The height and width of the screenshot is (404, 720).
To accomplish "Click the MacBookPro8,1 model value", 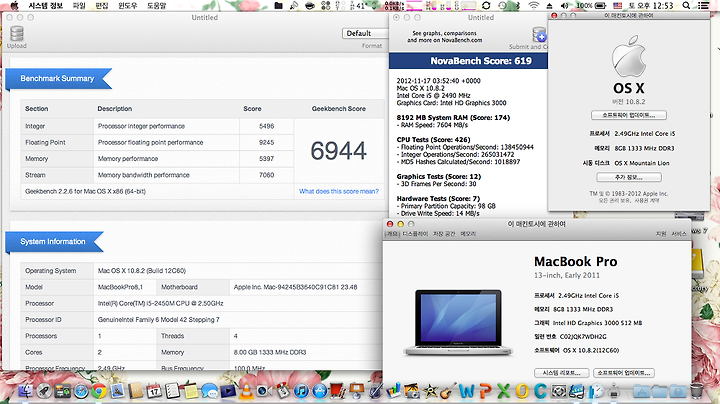I will [120, 287].
